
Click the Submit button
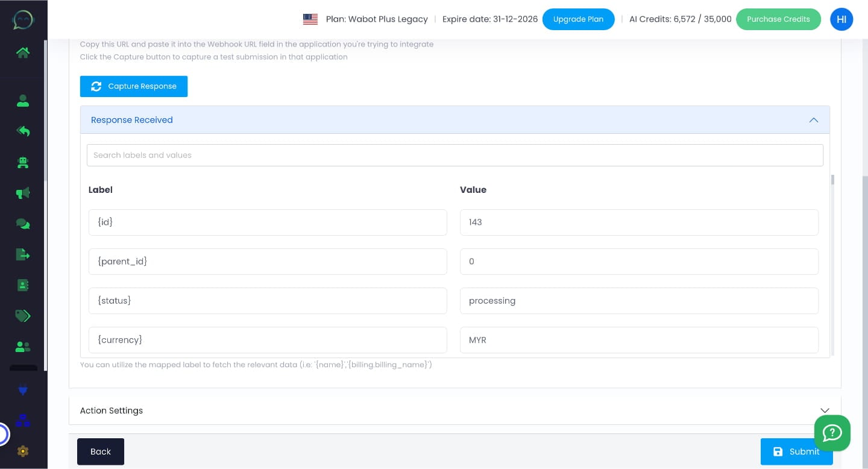click(x=796, y=452)
